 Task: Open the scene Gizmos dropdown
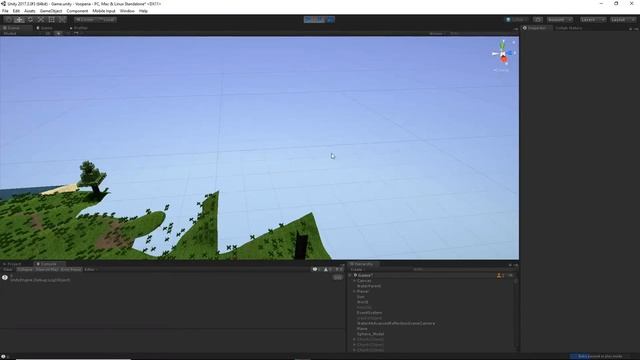437,33
